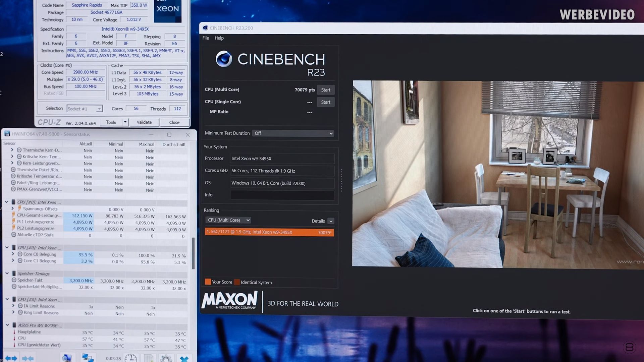The image size is (644, 362).
Task: Click the dark Identical System legend swatch
Action: [x=237, y=282]
